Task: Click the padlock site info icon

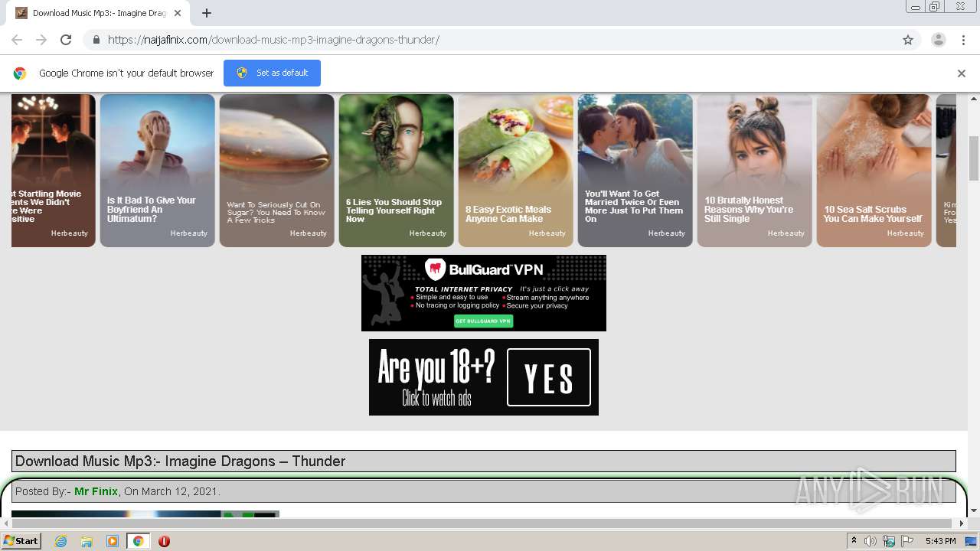Action: [x=96, y=40]
